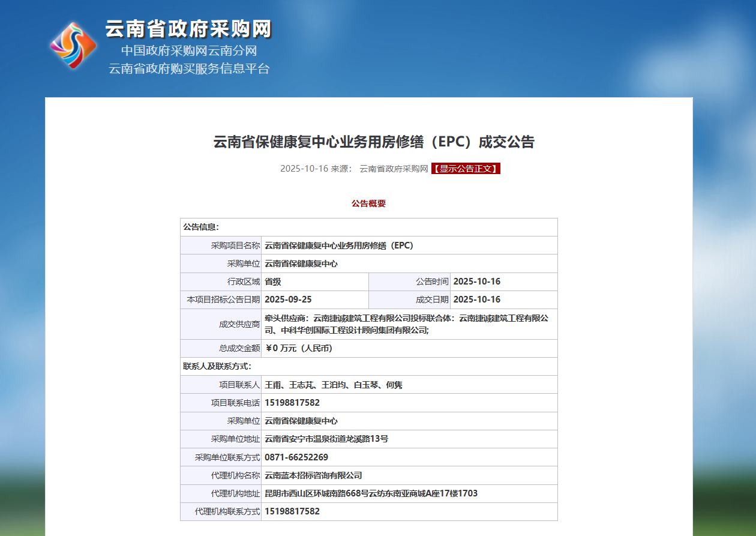Screen dimensions: 756x536
Task: Click the agency name 云南蓝本招标咨询有限公司
Action: (313, 475)
